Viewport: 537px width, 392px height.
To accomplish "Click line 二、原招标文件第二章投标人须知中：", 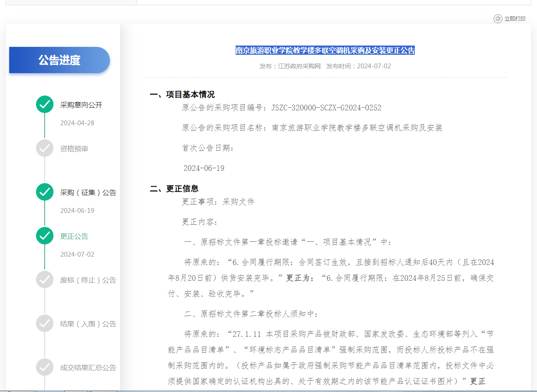I will [x=251, y=314].
